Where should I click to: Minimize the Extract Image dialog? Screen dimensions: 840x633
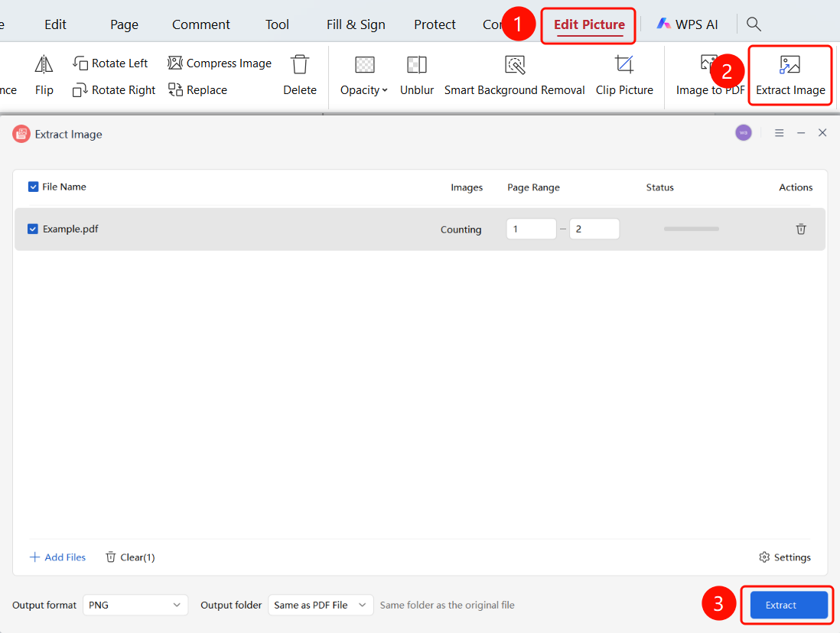pos(801,133)
